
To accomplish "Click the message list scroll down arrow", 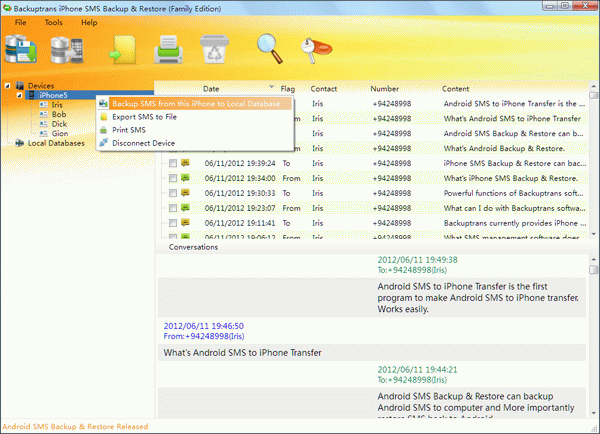I will (x=593, y=234).
